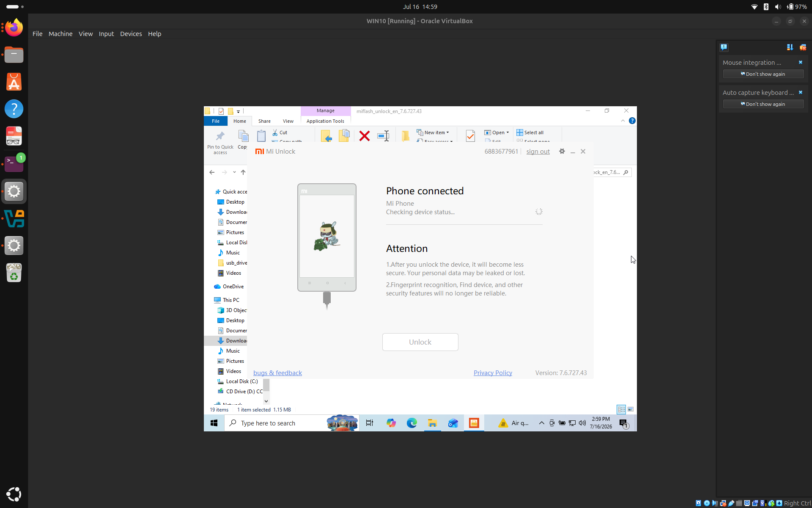The image size is (812, 508).
Task: Select CD Drive (D:) in navigation pane
Action: click(240, 392)
